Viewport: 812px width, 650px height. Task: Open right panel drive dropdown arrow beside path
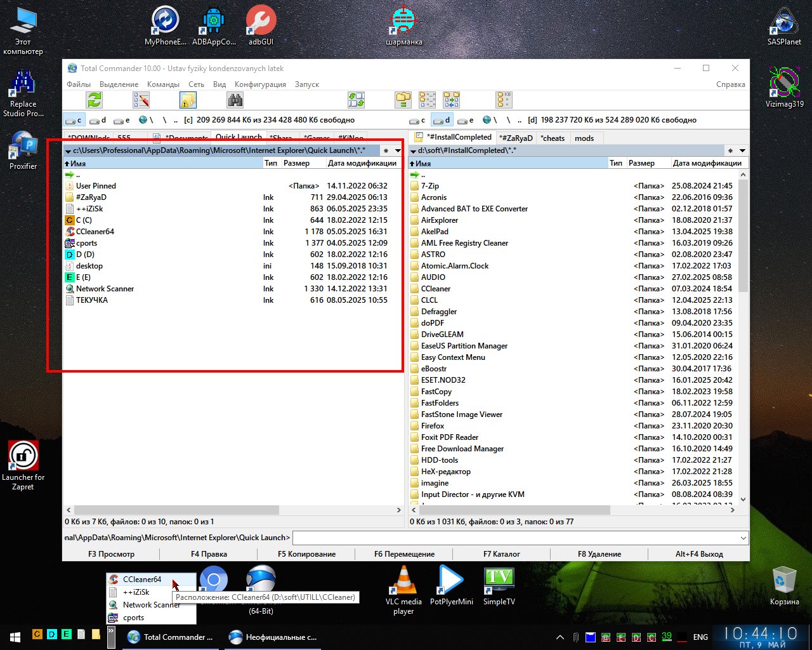[413, 151]
